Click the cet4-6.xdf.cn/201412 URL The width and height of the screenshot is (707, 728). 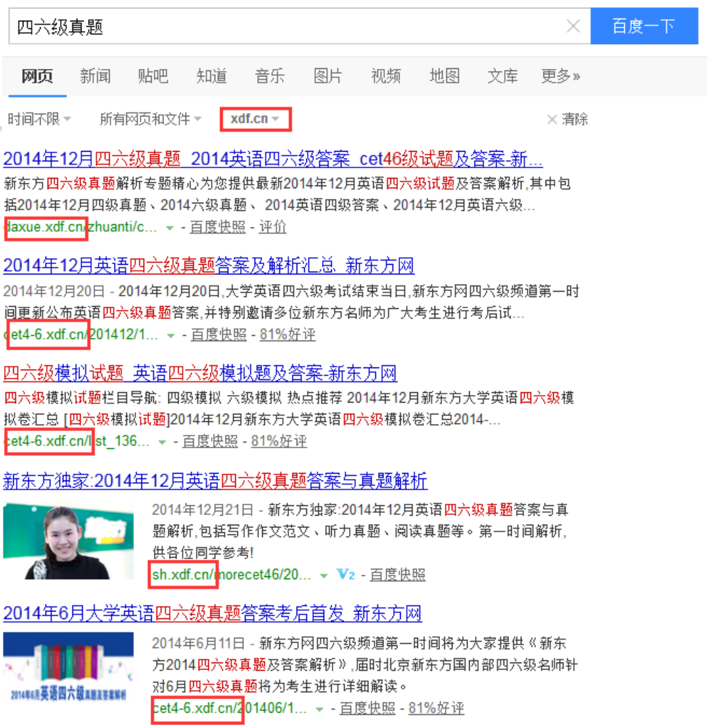point(81,334)
